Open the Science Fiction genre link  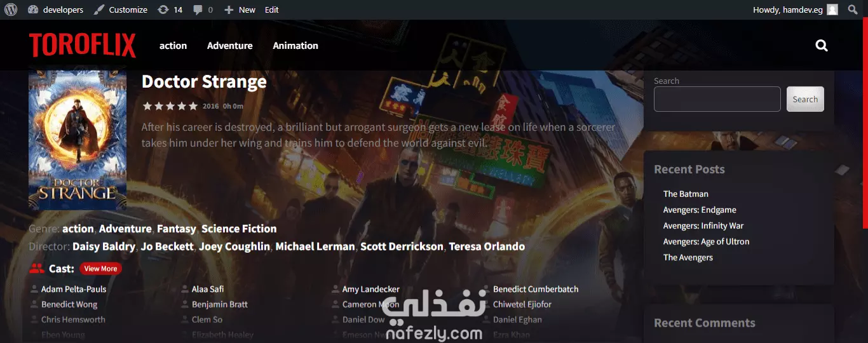click(239, 229)
